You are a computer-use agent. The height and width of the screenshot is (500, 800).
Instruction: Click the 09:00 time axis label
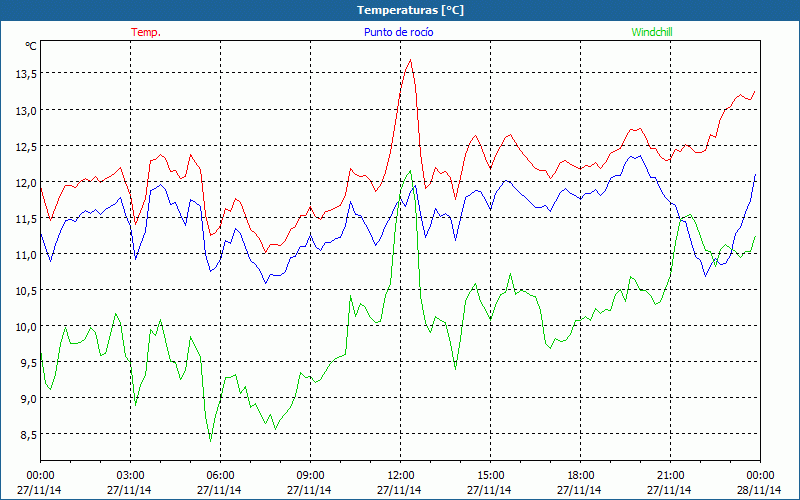click(x=310, y=476)
